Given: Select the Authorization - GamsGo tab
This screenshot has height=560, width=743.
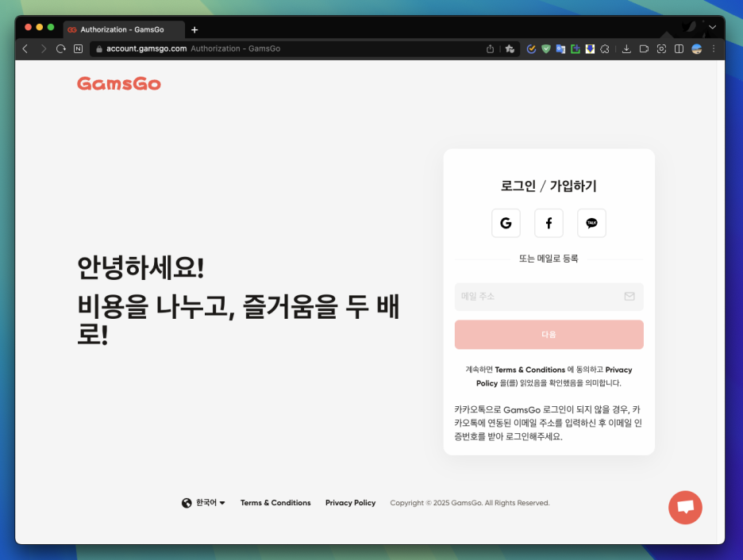Looking at the screenshot, I should (x=124, y=29).
